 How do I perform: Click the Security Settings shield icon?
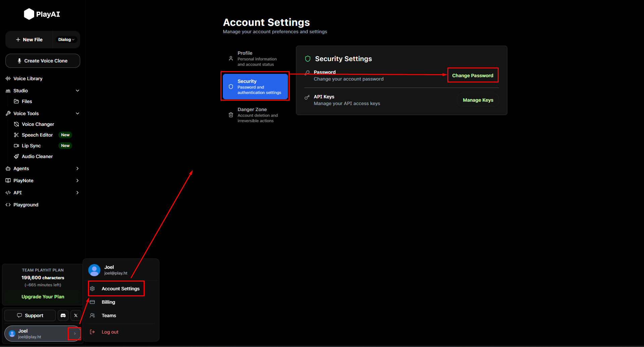[308, 59]
